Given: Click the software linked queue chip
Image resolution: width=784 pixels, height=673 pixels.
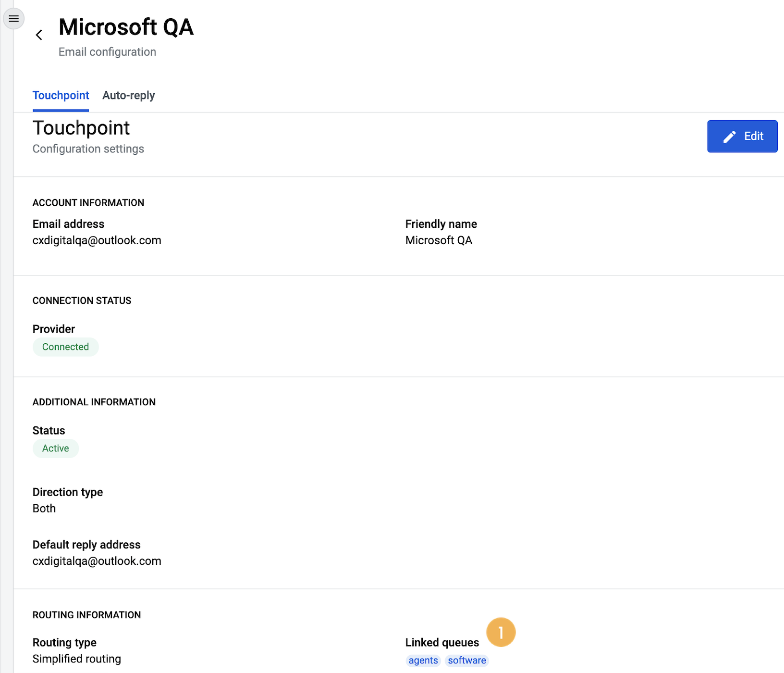Looking at the screenshot, I should coord(467,661).
